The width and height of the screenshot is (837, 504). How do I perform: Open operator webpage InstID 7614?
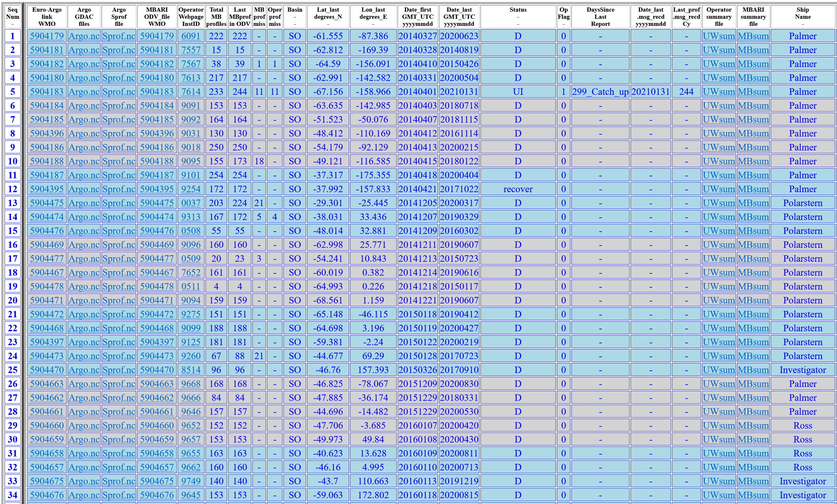(191, 92)
